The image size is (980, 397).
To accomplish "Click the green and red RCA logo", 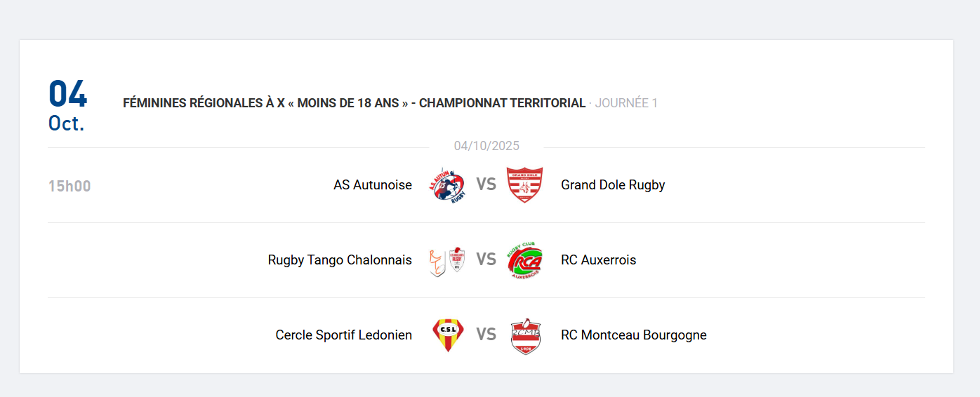I will (524, 260).
